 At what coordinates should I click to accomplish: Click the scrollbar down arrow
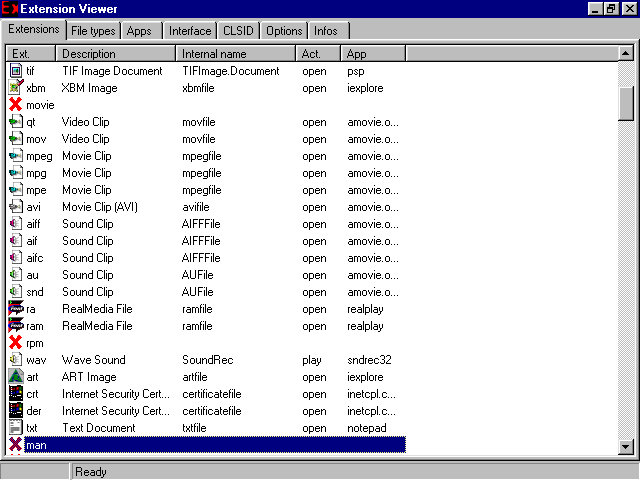tap(626, 446)
